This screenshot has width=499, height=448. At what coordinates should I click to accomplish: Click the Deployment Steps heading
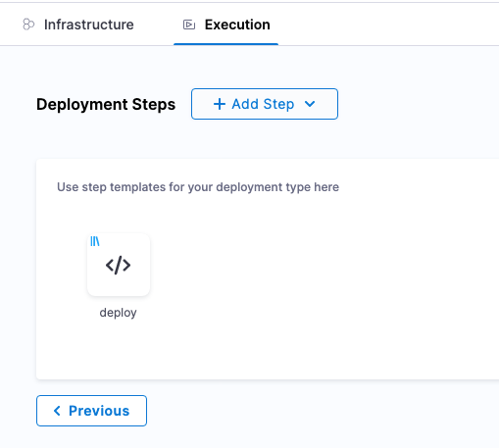(106, 104)
